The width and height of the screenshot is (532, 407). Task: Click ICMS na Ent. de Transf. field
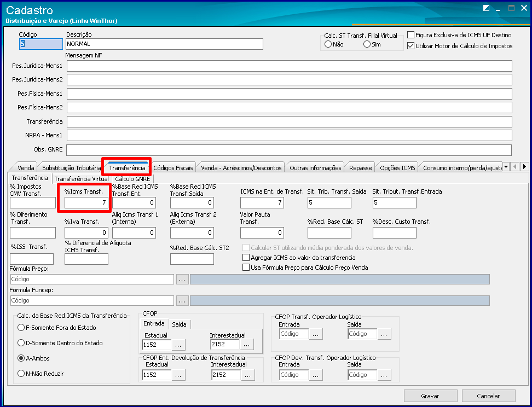[262, 203]
